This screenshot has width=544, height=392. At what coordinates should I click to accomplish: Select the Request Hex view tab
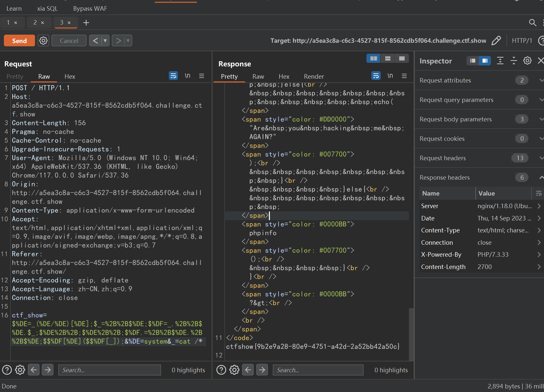(x=70, y=76)
